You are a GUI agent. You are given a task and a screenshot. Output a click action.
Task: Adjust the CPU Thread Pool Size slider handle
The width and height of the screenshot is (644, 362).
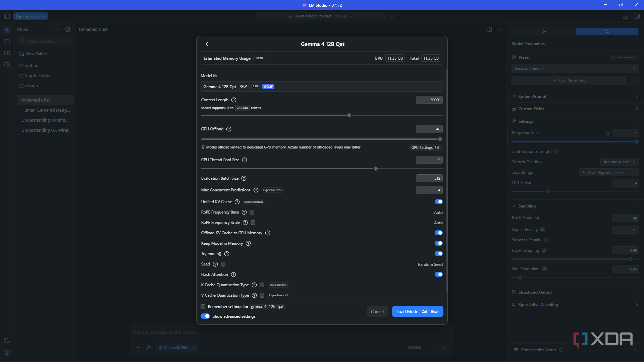click(x=376, y=169)
